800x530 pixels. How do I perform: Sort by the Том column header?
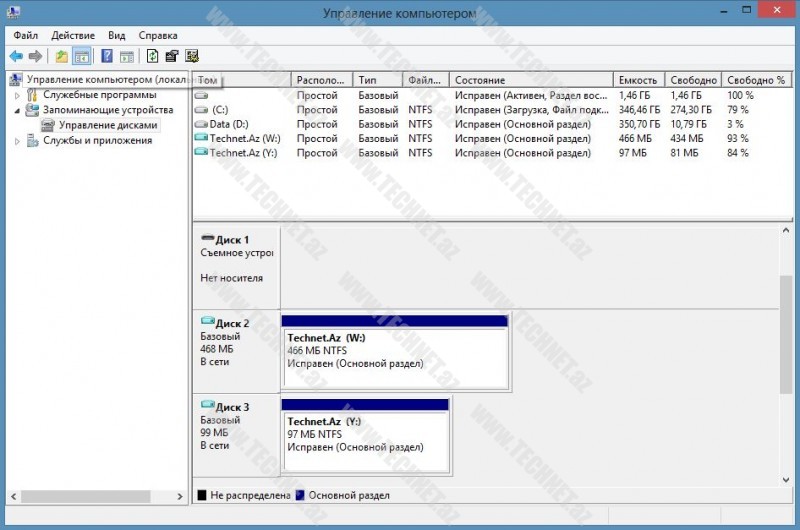(242, 80)
